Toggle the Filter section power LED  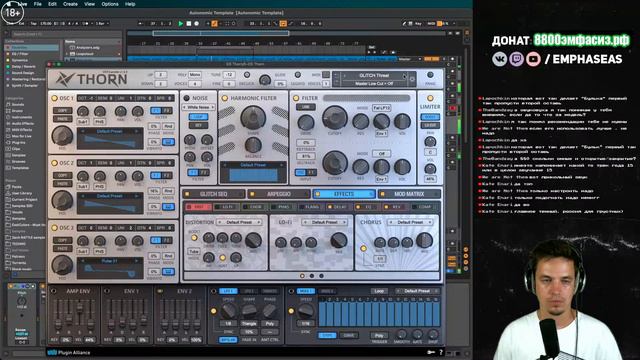point(296,98)
